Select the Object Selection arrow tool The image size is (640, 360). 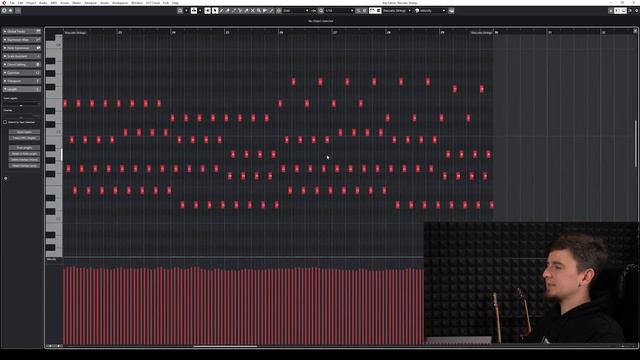click(x=215, y=11)
